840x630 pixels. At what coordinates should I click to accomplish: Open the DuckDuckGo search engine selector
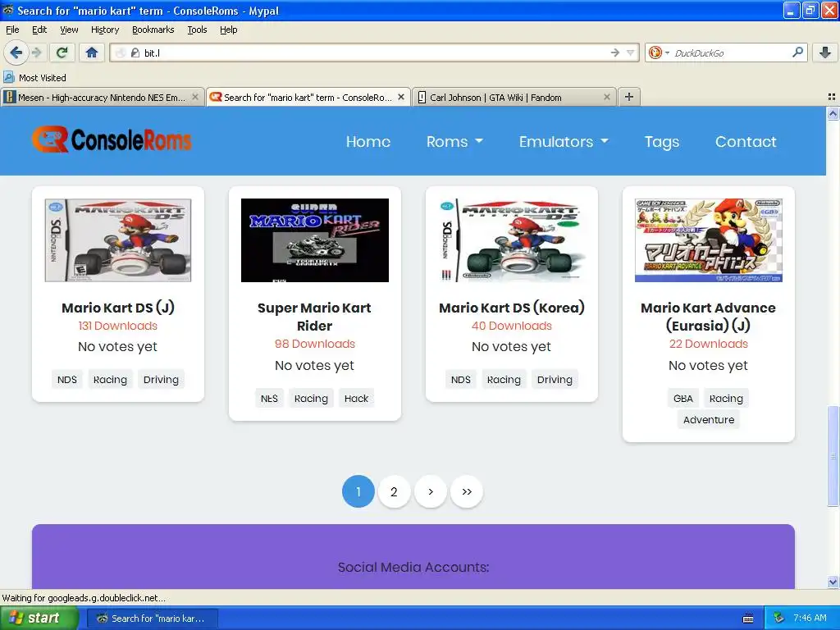659,52
